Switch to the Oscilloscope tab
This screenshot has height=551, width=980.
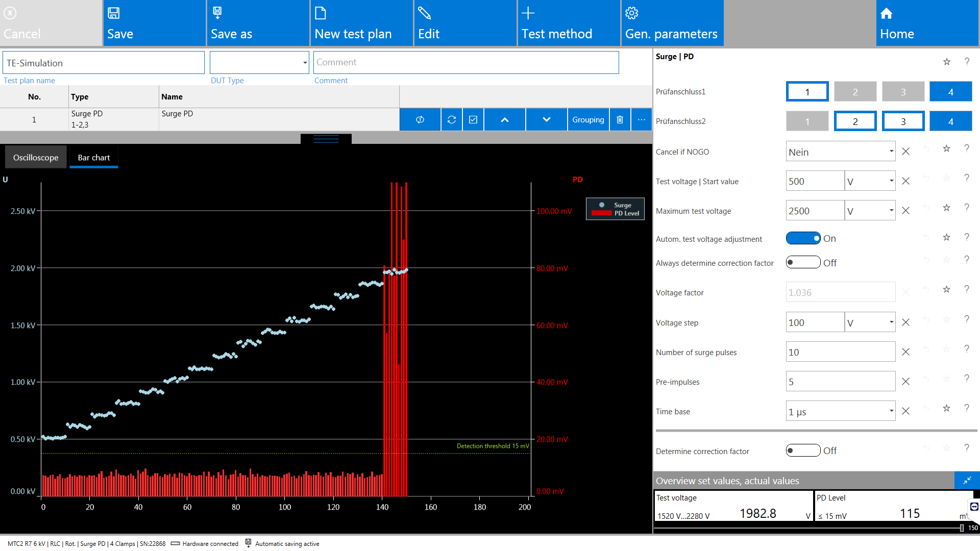[36, 158]
